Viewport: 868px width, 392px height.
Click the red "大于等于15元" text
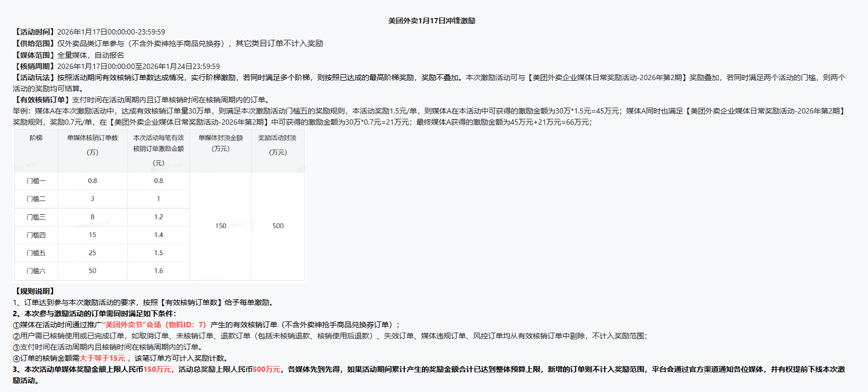(x=102, y=358)
